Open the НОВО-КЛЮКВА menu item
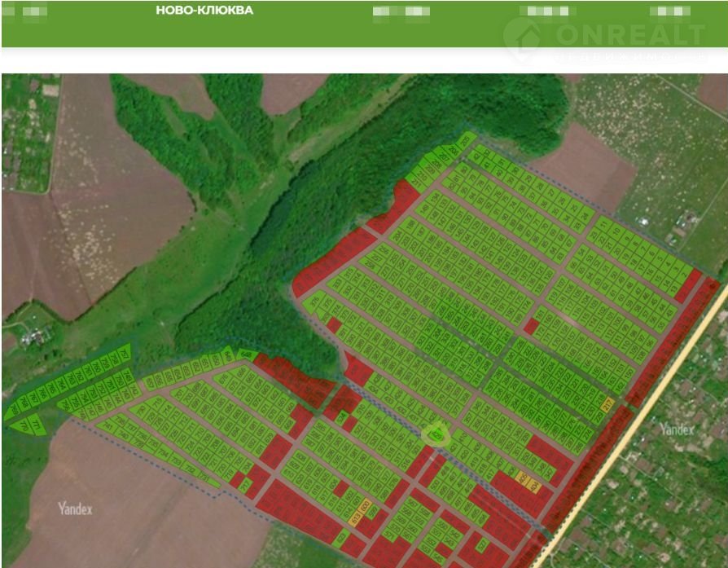 point(204,11)
